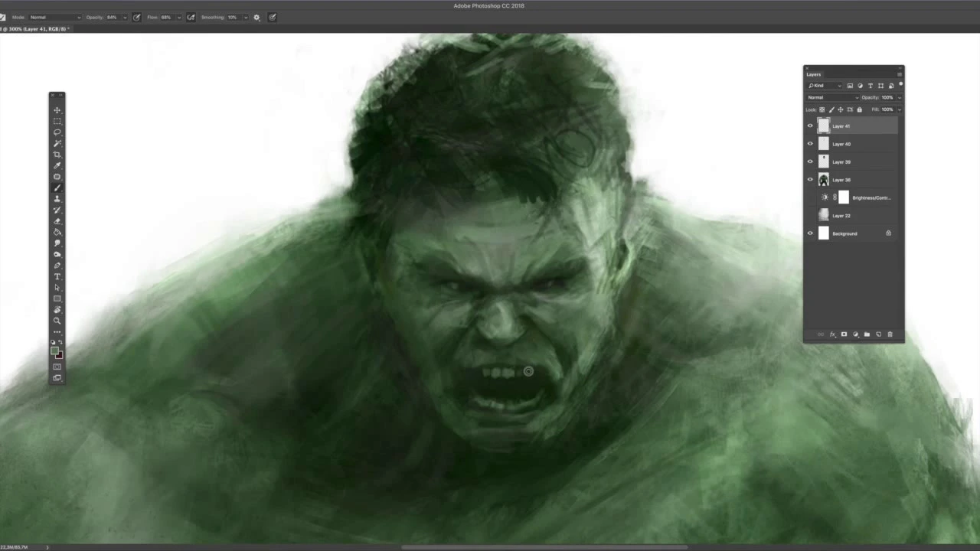Lock layer position
The height and width of the screenshot is (551, 980).
point(841,109)
